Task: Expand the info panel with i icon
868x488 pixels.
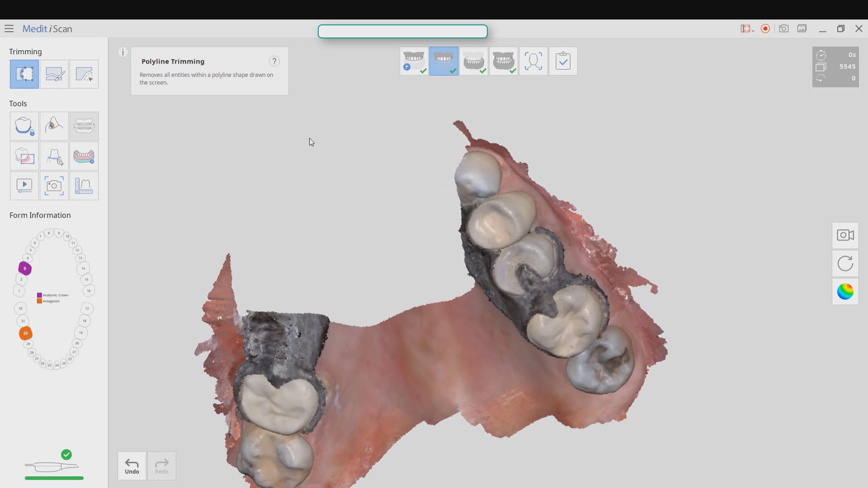Action: (123, 52)
